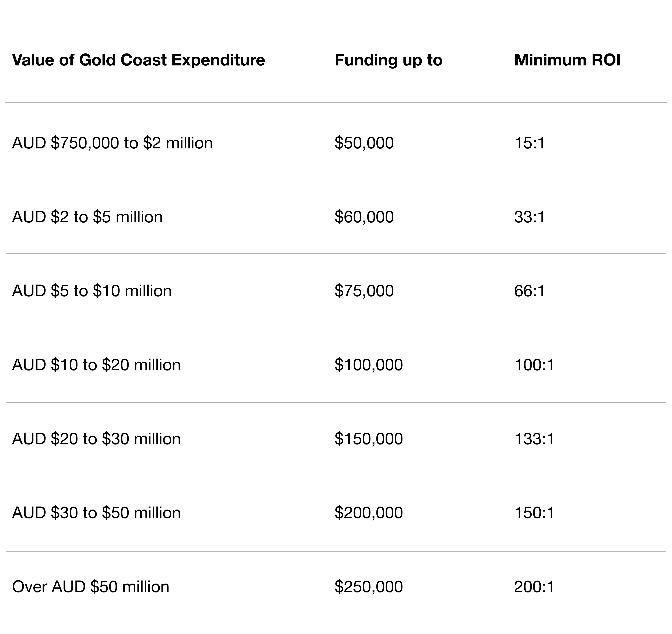672x634 pixels.
Task: Click the 33:1 minimum ROI cell
Action: coord(529,217)
